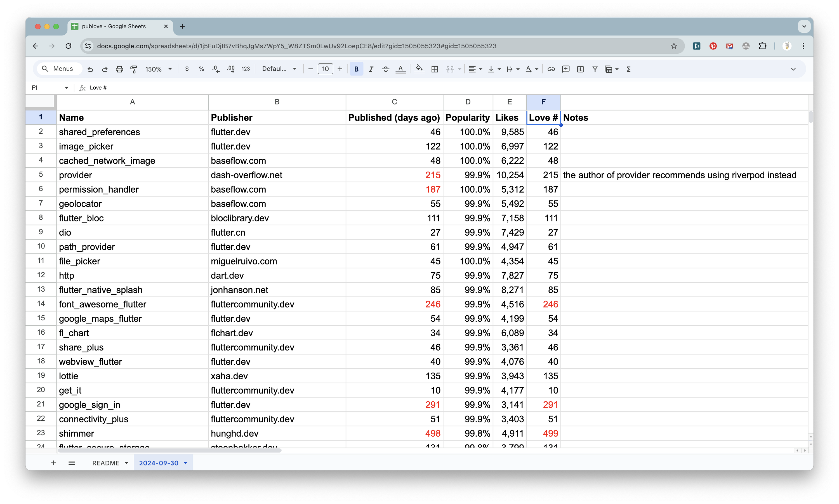The width and height of the screenshot is (839, 504).
Task: Select the 2024-09-30 sheet tab
Action: pos(163,463)
